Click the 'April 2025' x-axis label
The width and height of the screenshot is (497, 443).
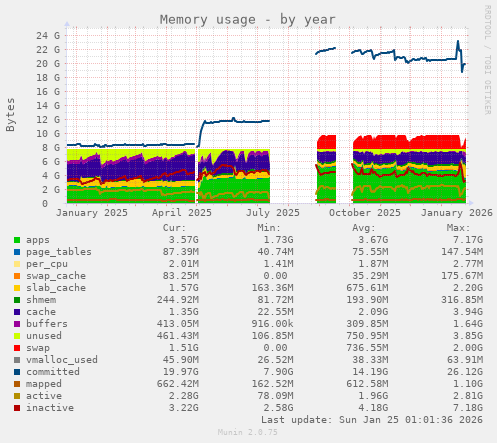pyautogui.click(x=182, y=213)
